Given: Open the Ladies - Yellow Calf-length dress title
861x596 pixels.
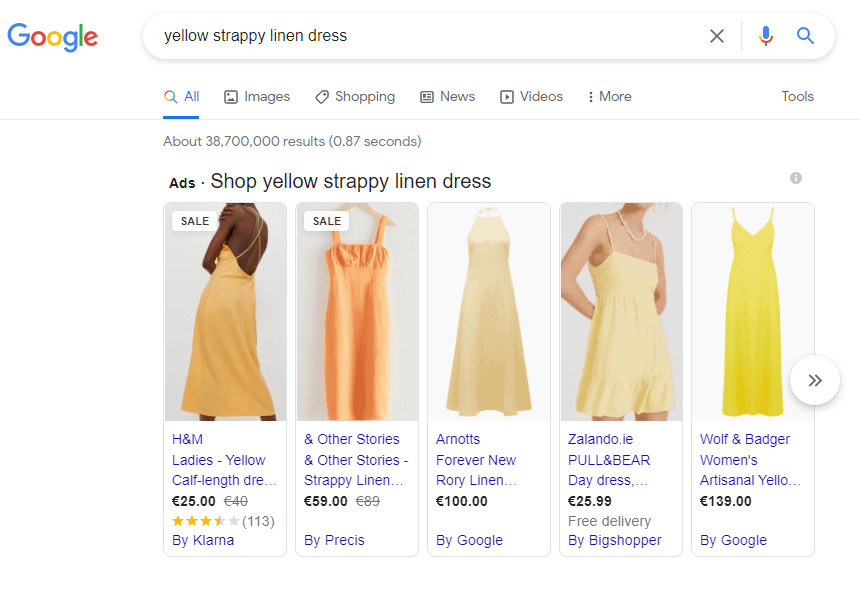Looking at the screenshot, I should coord(224,470).
